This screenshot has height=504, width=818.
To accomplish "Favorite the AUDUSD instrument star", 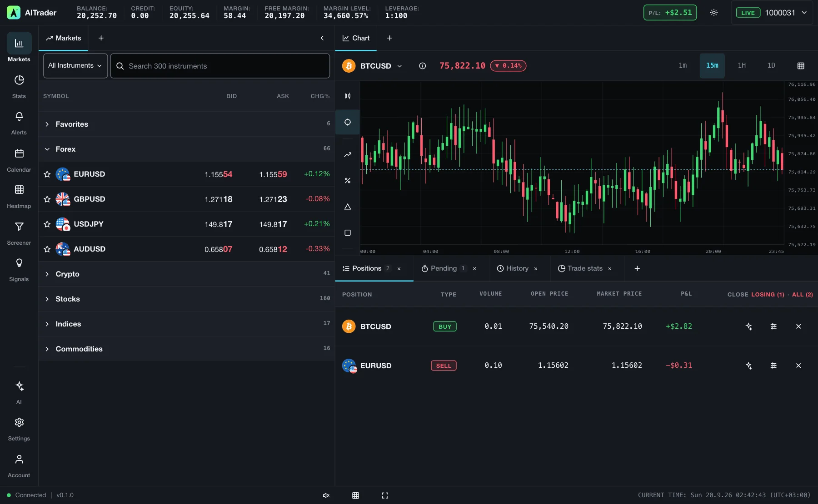I will coord(47,249).
